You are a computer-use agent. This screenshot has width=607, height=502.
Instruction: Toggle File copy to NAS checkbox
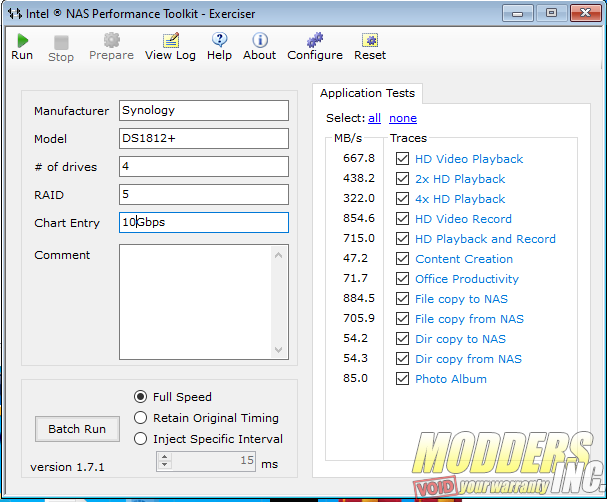pyautogui.click(x=402, y=299)
